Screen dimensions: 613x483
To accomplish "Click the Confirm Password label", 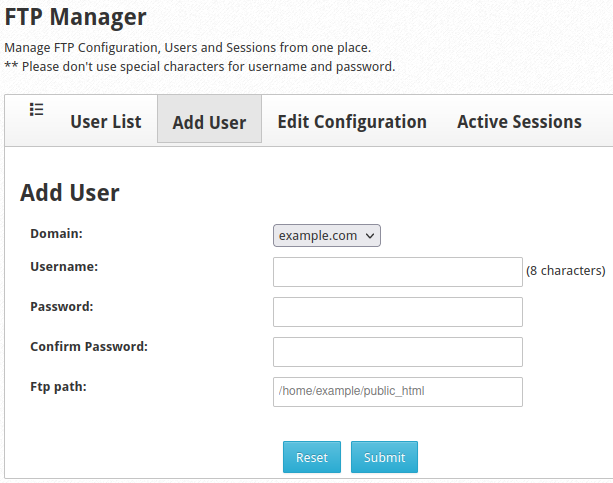I will [x=89, y=347].
